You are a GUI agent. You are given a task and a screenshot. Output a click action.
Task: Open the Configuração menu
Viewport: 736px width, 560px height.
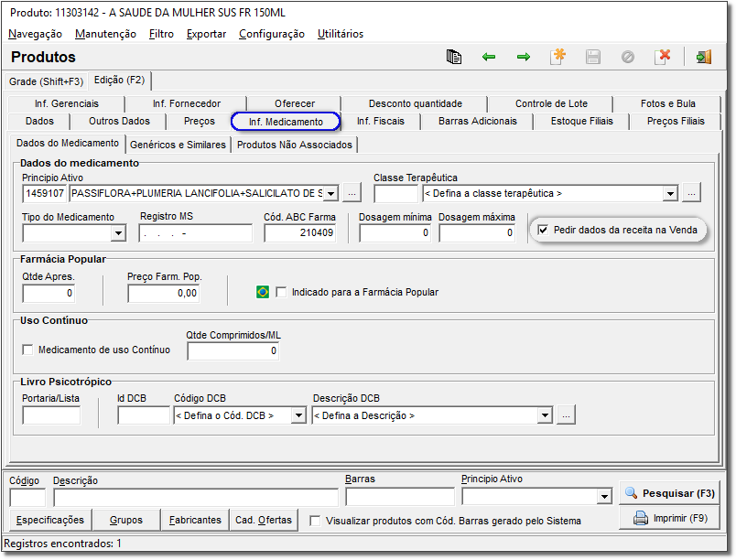point(272,34)
